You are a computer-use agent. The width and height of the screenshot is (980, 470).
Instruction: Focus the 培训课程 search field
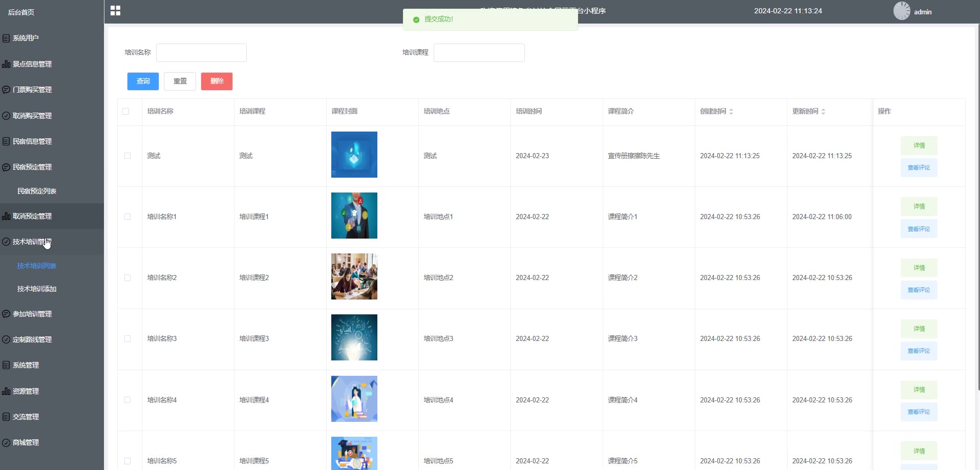click(x=479, y=53)
